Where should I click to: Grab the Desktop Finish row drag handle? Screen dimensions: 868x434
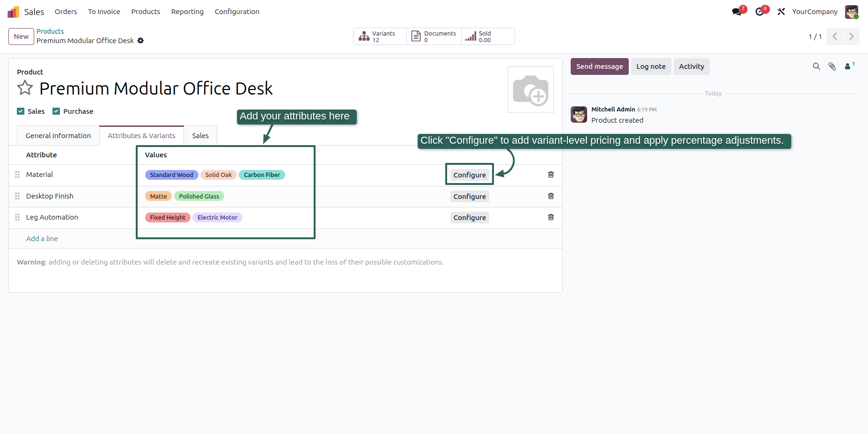coord(17,196)
